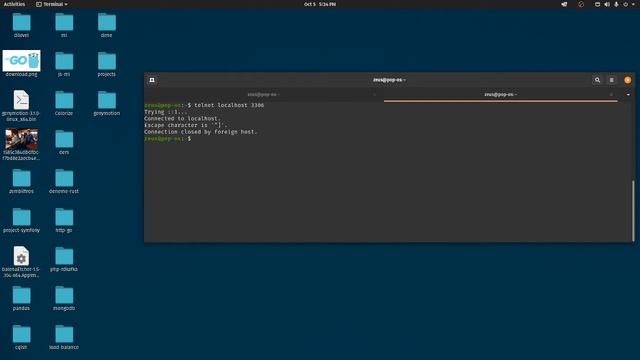This screenshot has height=360, width=640.
Task: Click the volume icon in the system tray
Action: coord(607,4)
